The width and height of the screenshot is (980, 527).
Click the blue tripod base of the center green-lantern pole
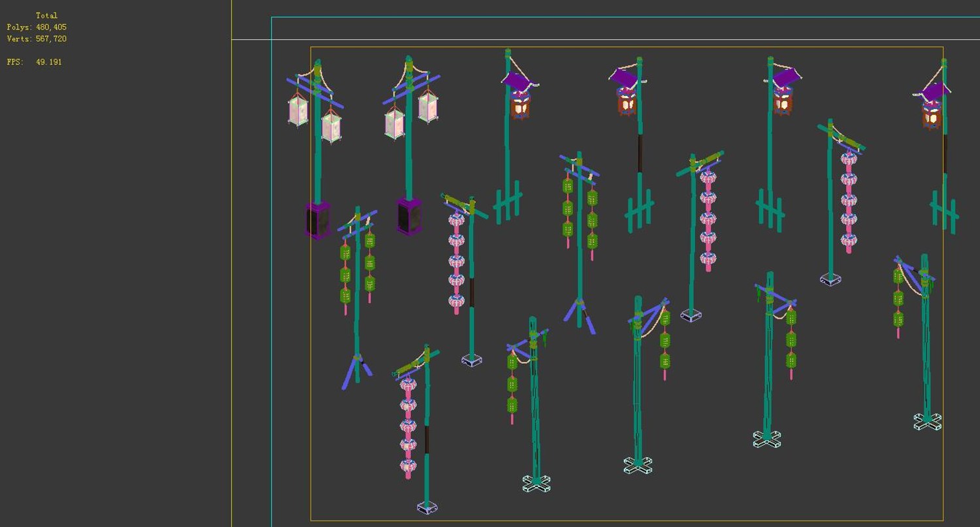(x=580, y=316)
